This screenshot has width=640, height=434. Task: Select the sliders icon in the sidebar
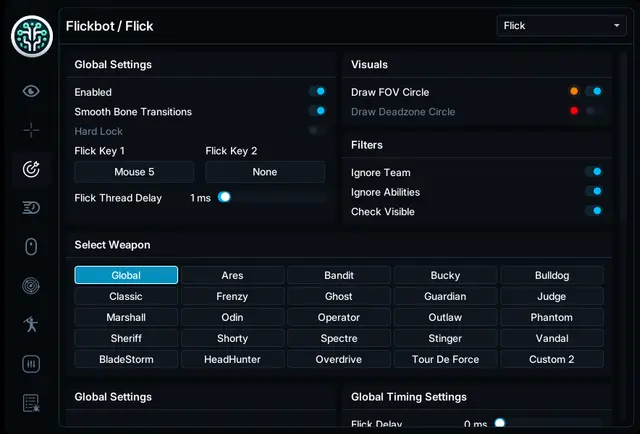point(31,364)
